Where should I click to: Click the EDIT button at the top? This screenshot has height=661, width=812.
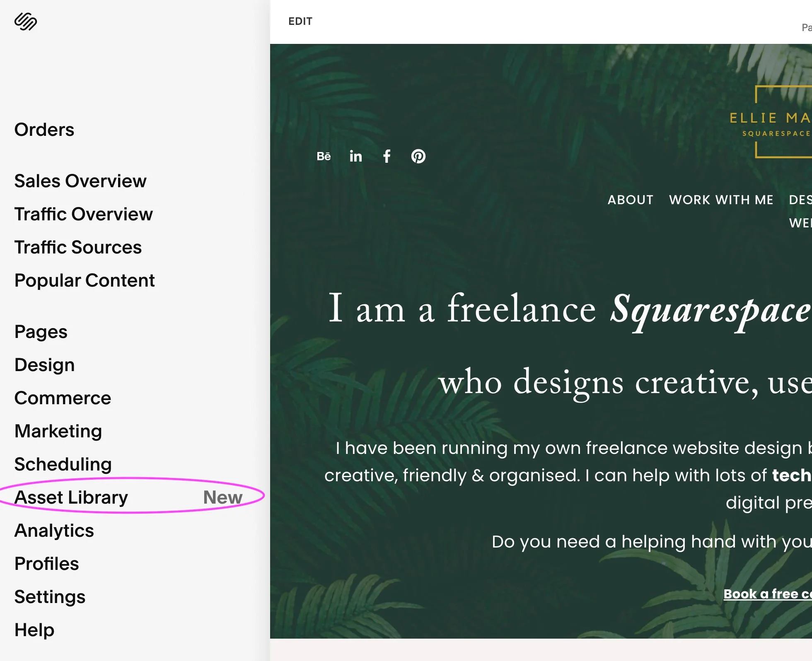click(301, 21)
